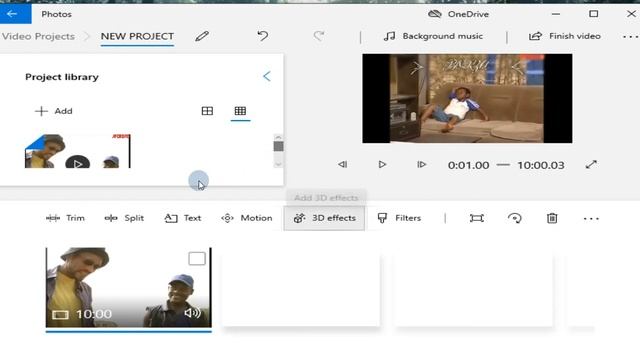Image resolution: width=640 pixels, height=360 pixels.
Task: Undo the last edit
Action: coord(262,36)
